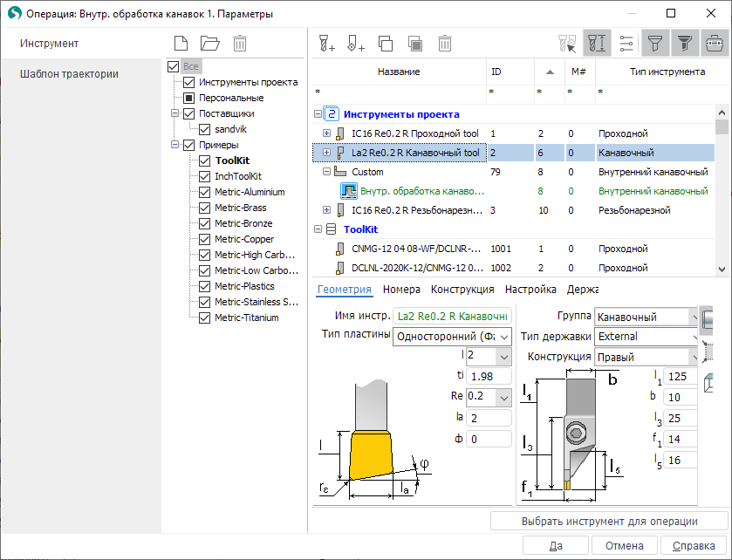Expand the IC16 Re0.2 R Проходной tool row
This screenshot has width=732, height=560.
[x=327, y=133]
